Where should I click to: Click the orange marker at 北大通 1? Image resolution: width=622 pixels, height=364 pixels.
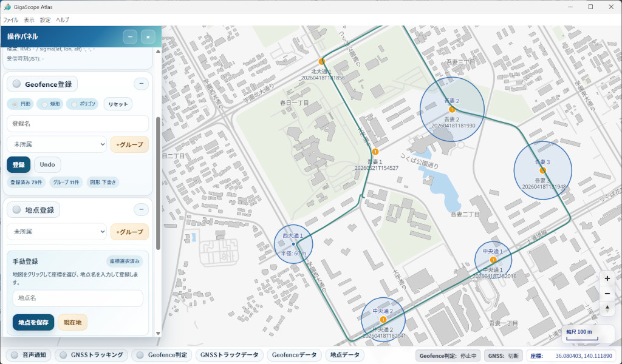tap(322, 61)
